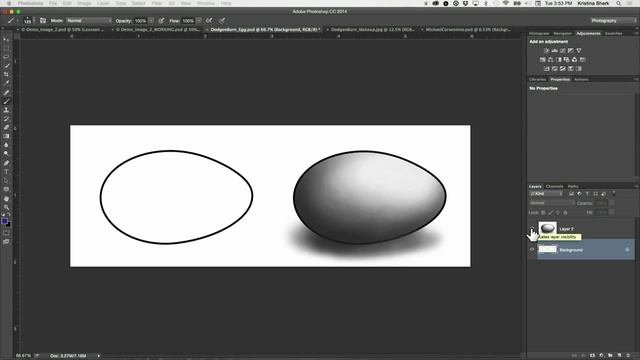Add a Levels adjustment
640x360 pixels.
pyautogui.click(x=555, y=51)
